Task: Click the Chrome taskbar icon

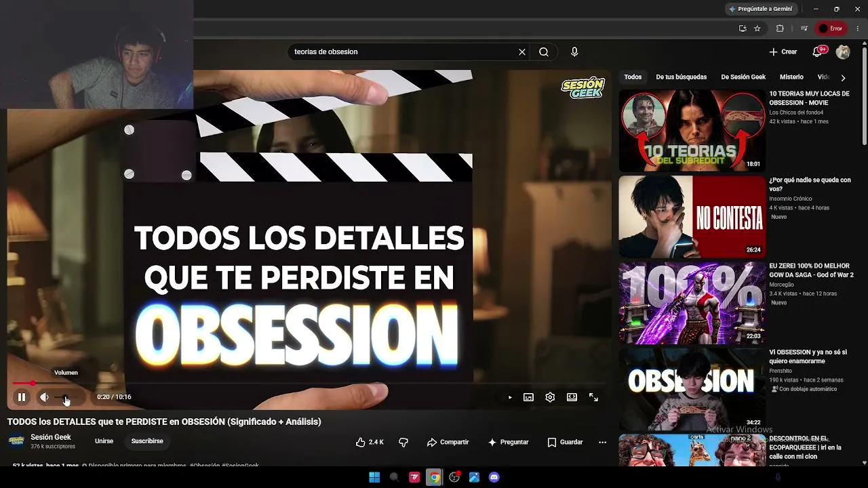Action: pos(435,477)
